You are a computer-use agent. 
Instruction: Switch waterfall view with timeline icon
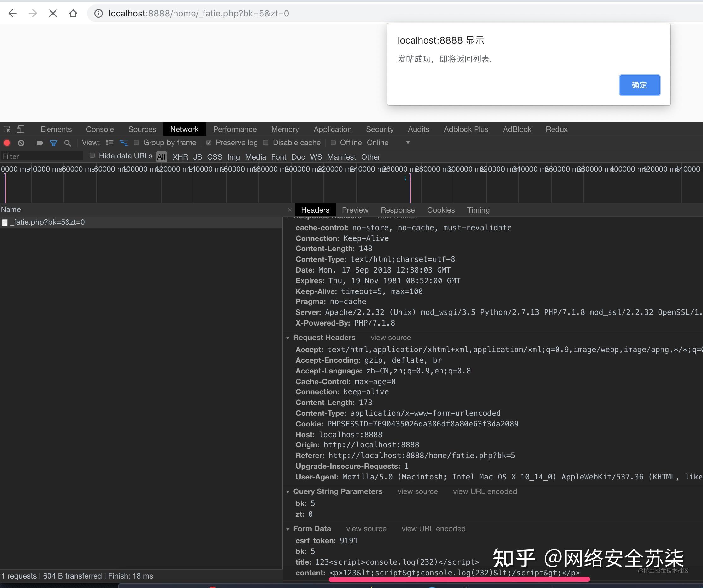123,143
